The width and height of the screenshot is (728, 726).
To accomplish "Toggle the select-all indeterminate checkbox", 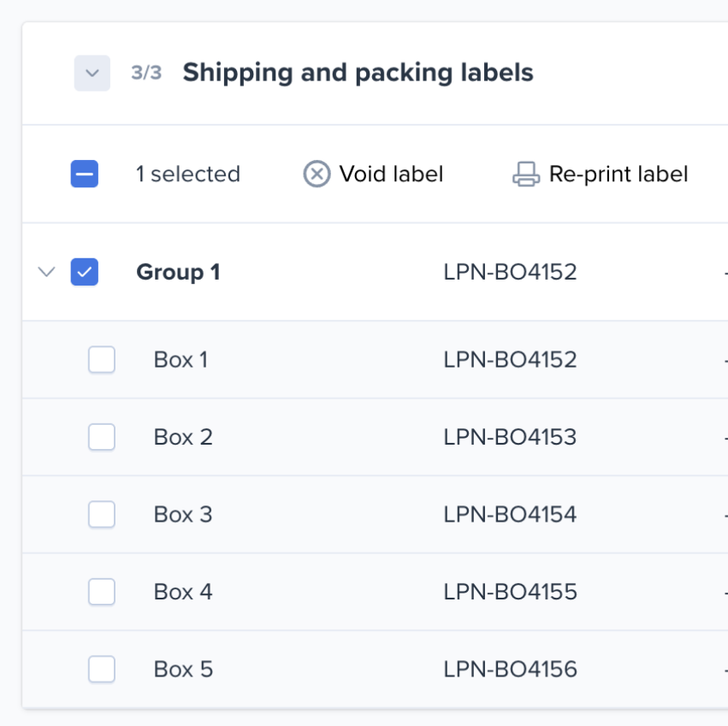I will pos(85,174).
